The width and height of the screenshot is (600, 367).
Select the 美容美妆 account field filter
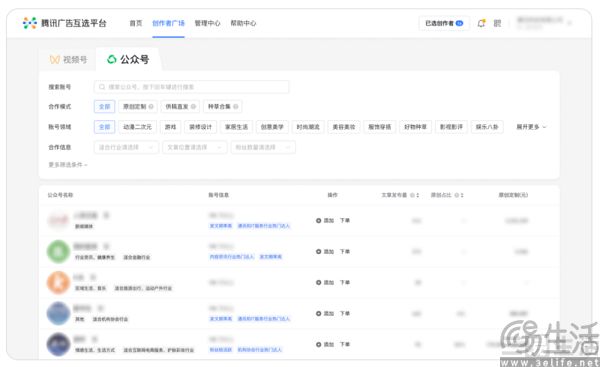tap(344, 127)
